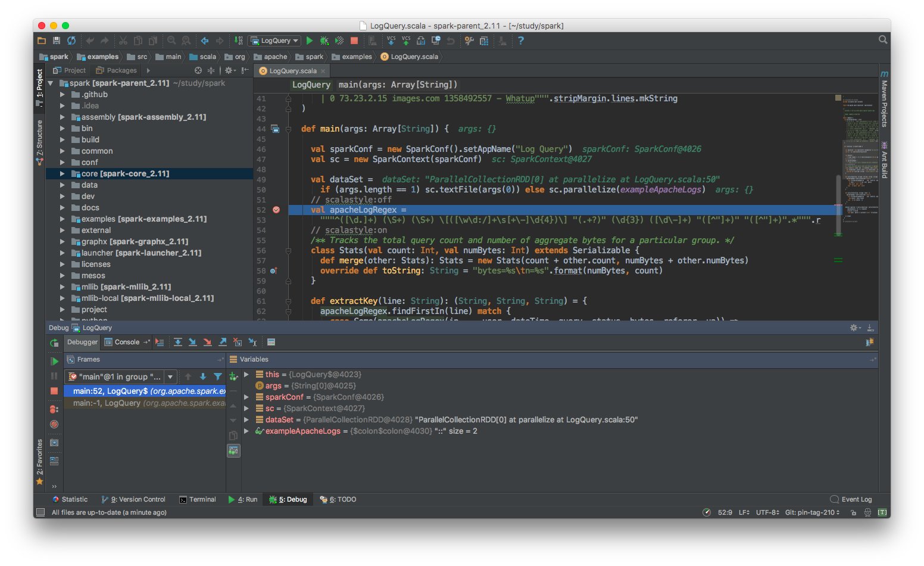Switch to the Packages view tab
This screenshot has height=566, width=924.
tap(117, 70)
